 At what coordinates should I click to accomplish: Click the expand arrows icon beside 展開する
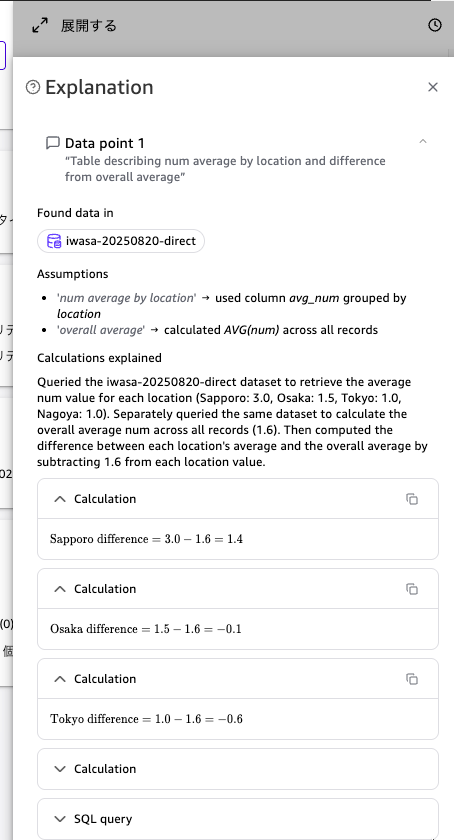click(x=40, y=25)
